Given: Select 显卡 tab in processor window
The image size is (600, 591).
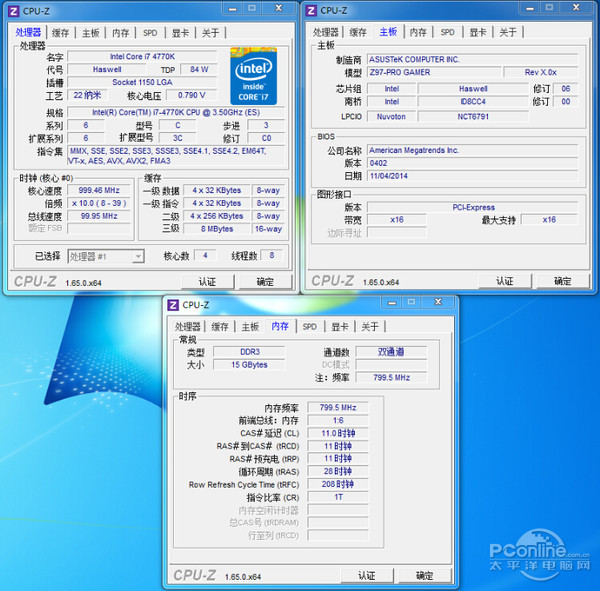Looking at the screenshot, I should tap(180, 33).
